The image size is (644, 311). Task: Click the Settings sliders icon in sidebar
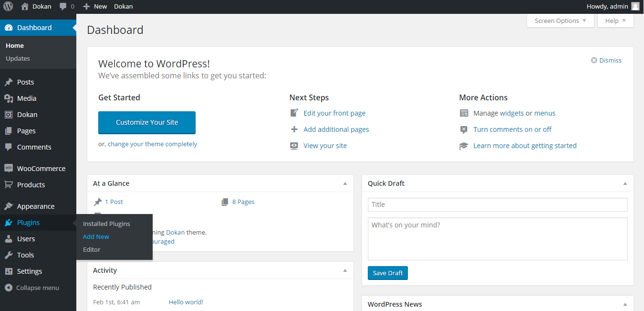pos(9,271)
